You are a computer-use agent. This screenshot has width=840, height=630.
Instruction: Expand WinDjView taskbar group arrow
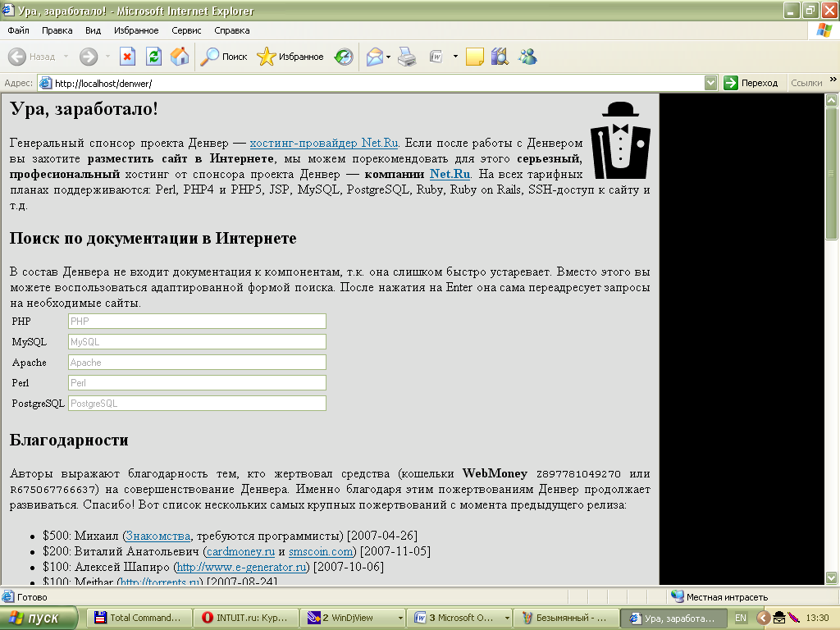click(x=400, y=618)
